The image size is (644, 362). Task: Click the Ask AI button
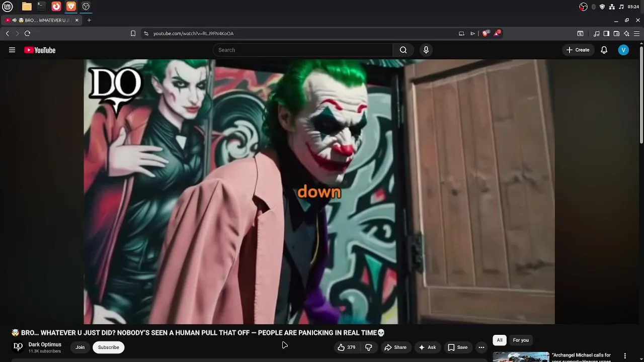pyautogui.click(x=427, y=347)
